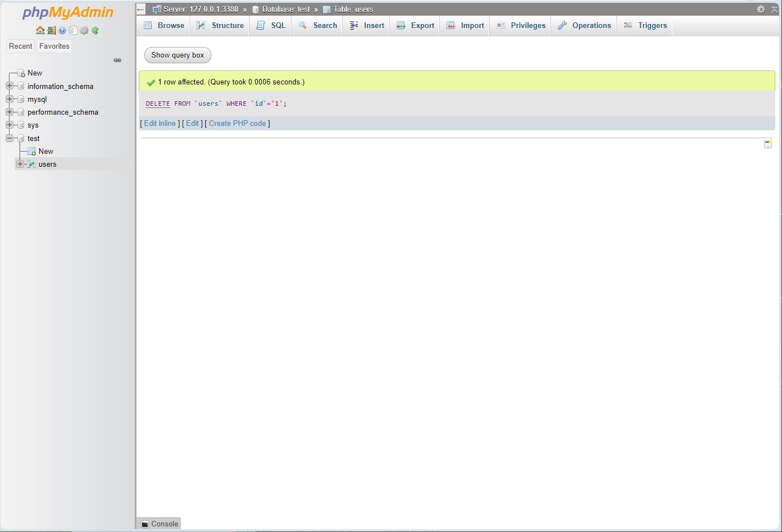Click the Create PHP code link
The image size is (782, 532).
(x=237, y=123)
